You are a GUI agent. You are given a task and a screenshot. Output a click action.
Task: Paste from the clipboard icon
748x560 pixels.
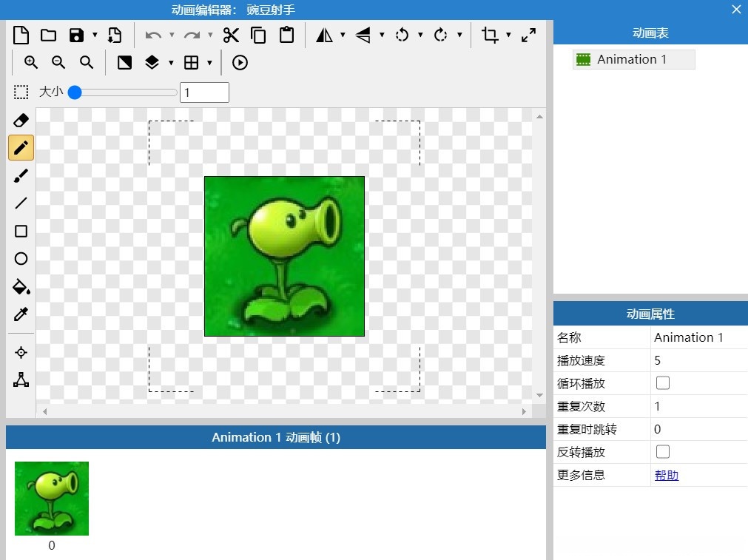[x=286, y=36]
